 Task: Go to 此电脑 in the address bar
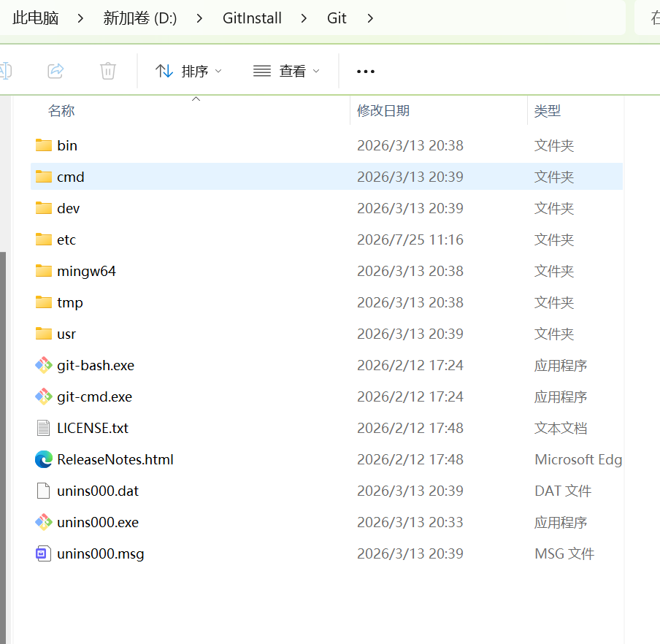pos(35,18)
